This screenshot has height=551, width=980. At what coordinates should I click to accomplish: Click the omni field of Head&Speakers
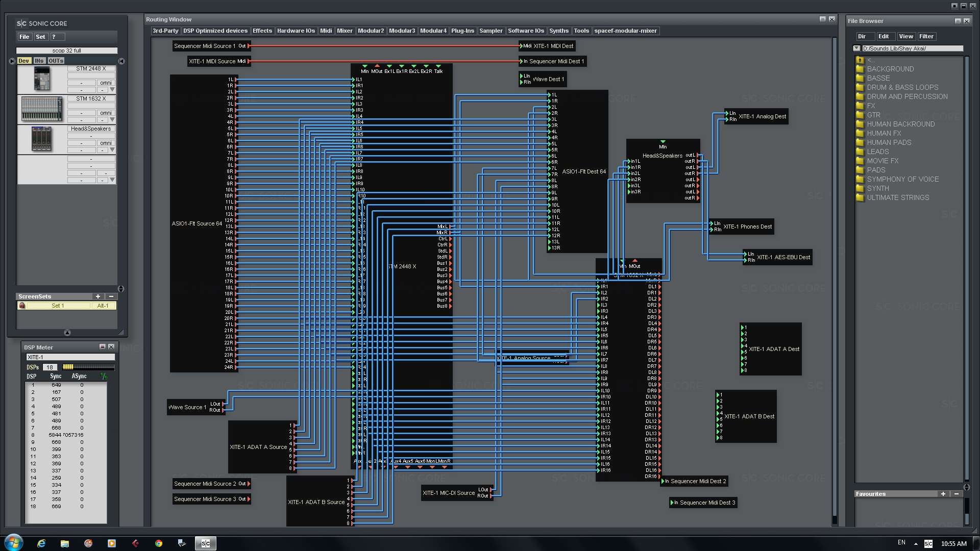[x=106, y=143]
